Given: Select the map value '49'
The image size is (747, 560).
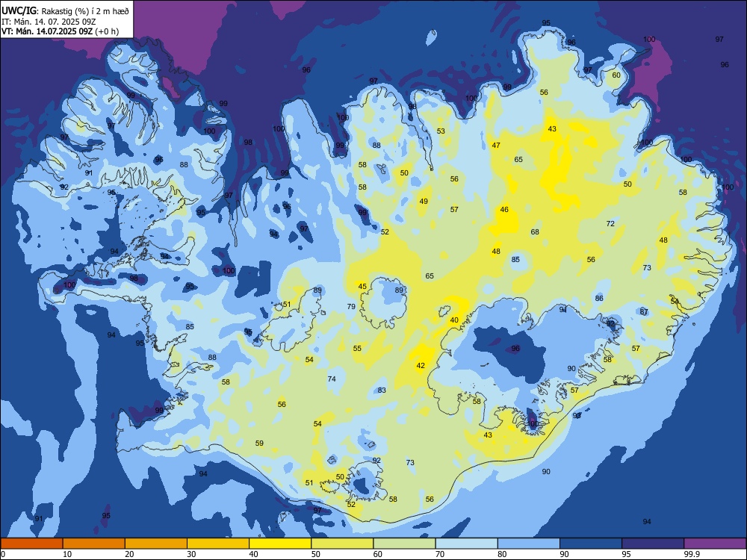Looking at the screenshot, I should click(x=424, y=202).
